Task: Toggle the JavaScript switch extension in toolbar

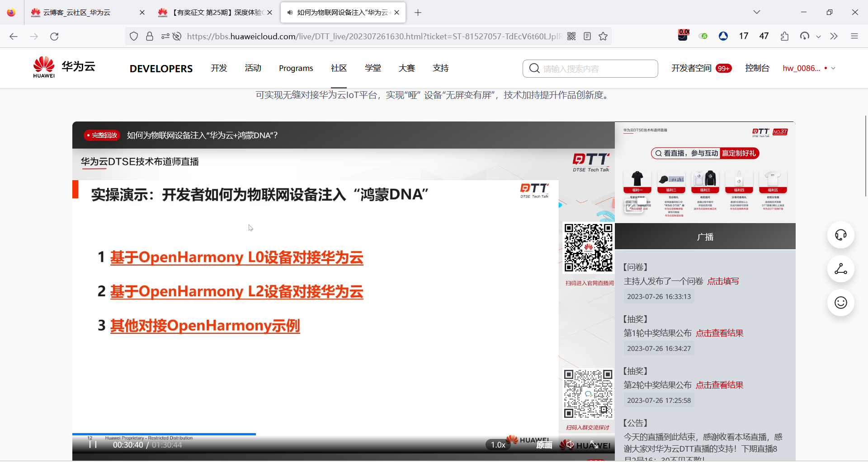Action: tap(703, 35)
